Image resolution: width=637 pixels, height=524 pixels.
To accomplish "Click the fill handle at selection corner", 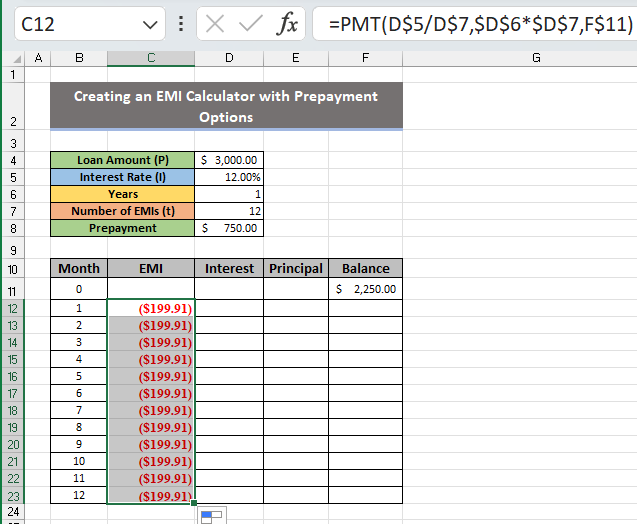I will [194, 503].
